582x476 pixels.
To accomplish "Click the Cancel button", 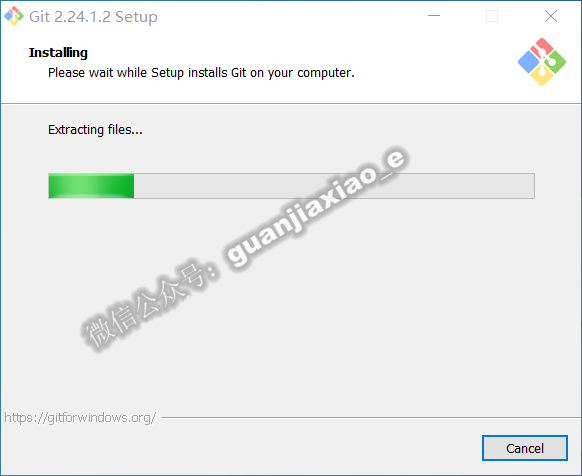I will tap(525, 448).
